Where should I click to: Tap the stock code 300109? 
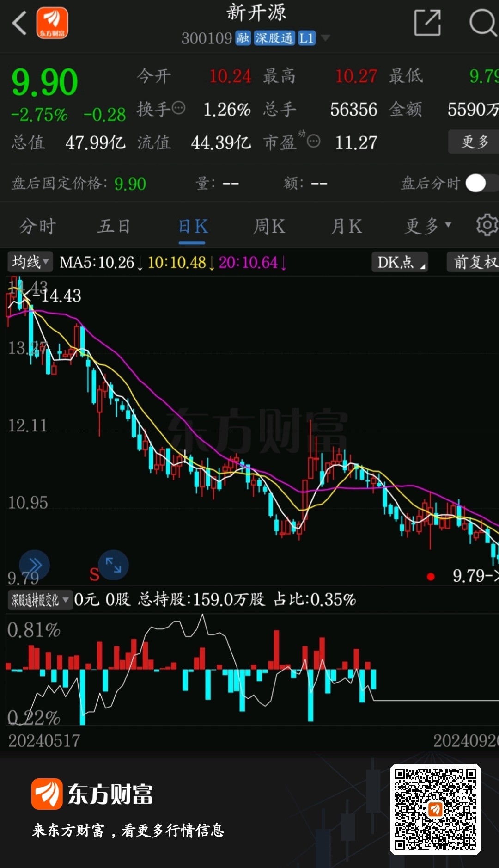click(207, 38)
